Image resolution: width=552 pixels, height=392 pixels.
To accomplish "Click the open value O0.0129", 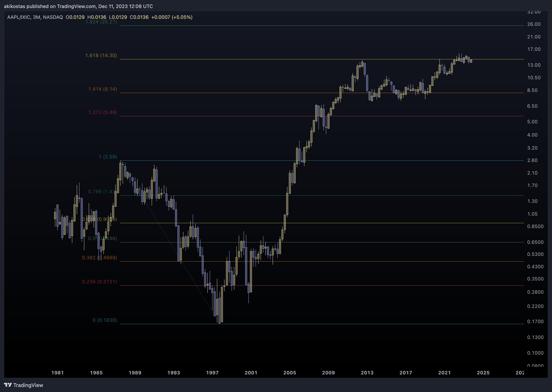I will click(75, 17).
